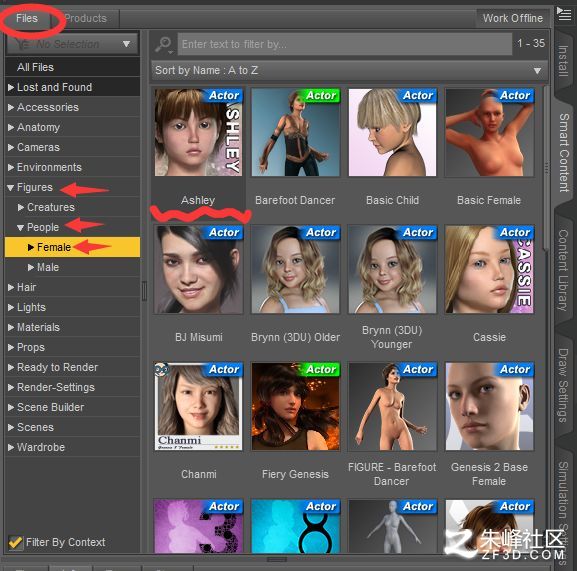Expand the Male subcategory arrow

coord(31,267)
